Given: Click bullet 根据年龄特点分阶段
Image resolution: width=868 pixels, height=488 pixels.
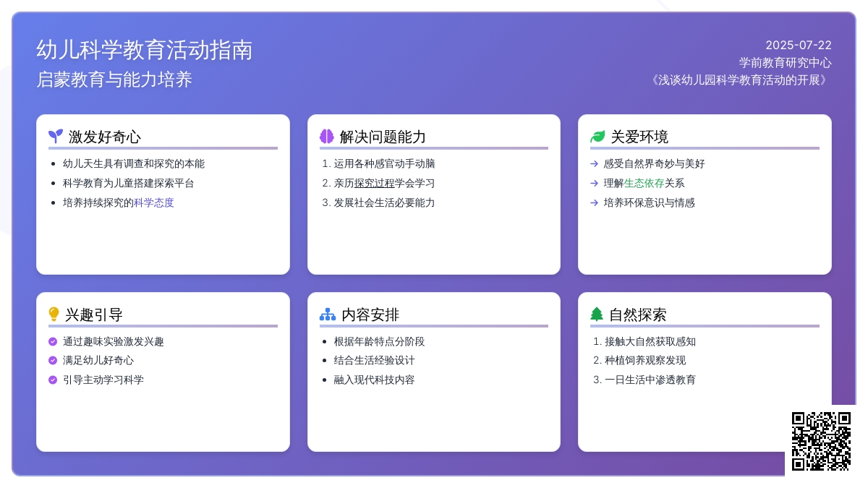Looking at the screenshot, I should 380,341.
